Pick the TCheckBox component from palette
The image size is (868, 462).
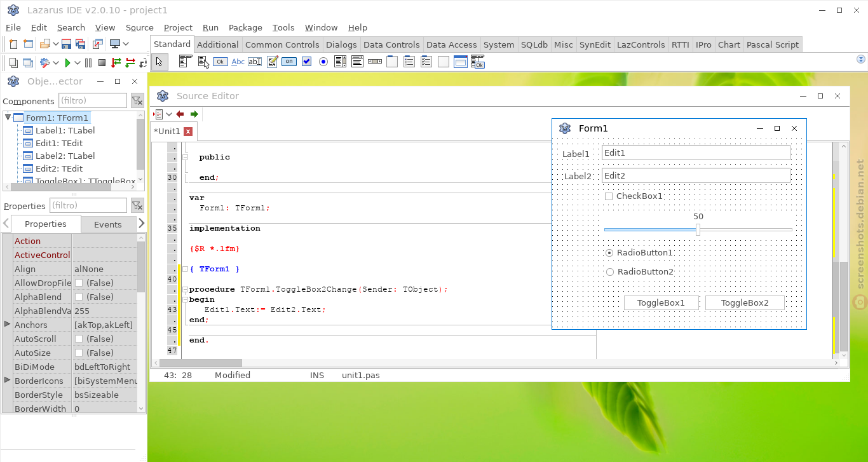306,62
